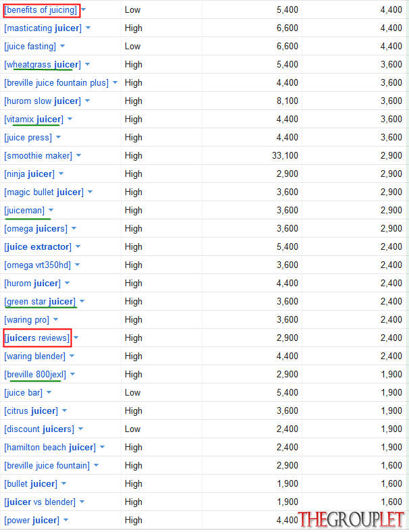Open the omega juicers keyword link
This screenshot has width=409, height=532.
click(36, 229)
